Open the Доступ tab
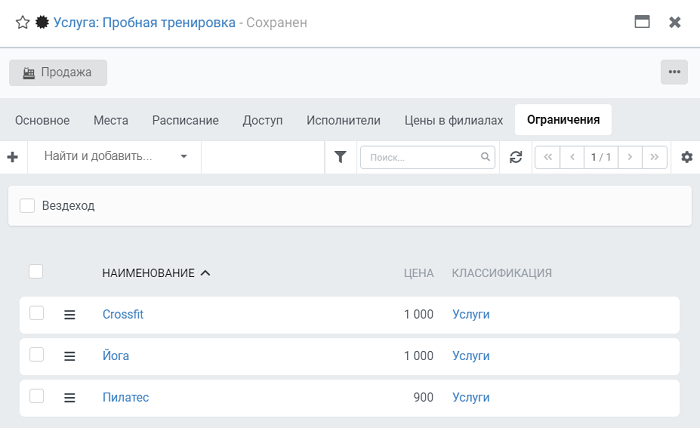 (x=262, y=120)
